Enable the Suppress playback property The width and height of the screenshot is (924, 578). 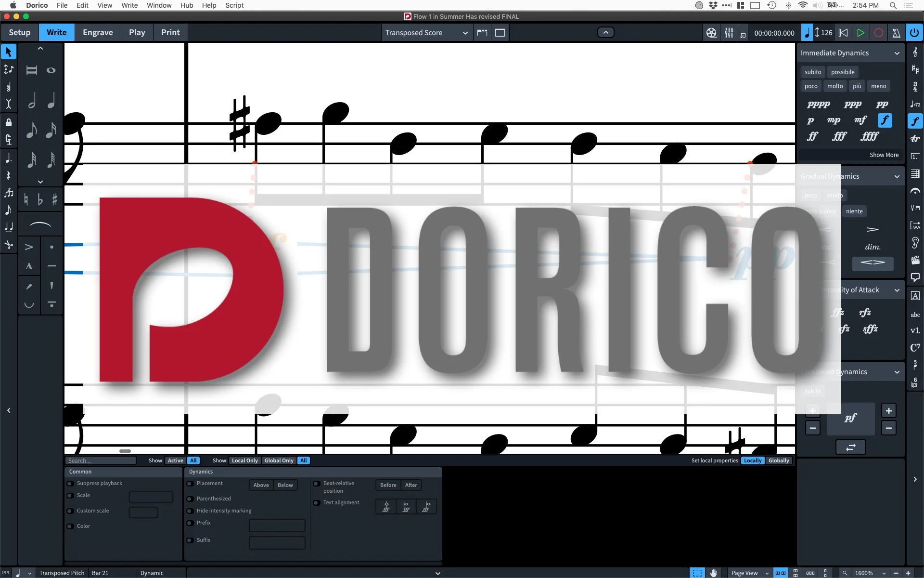(x=70, y=484)
